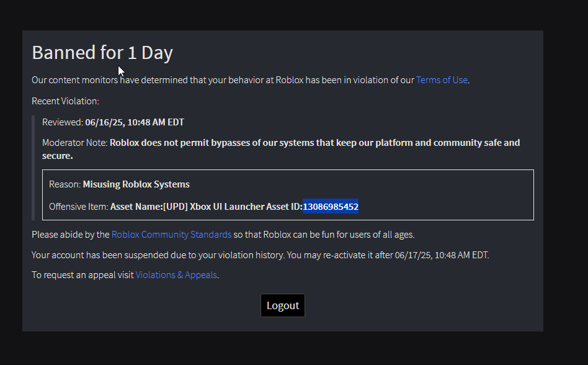The image size is (588, 365).
Task: Click the highlighted Asset ID 13086985452
Action: pyautogui.click(x=331, y=207)
